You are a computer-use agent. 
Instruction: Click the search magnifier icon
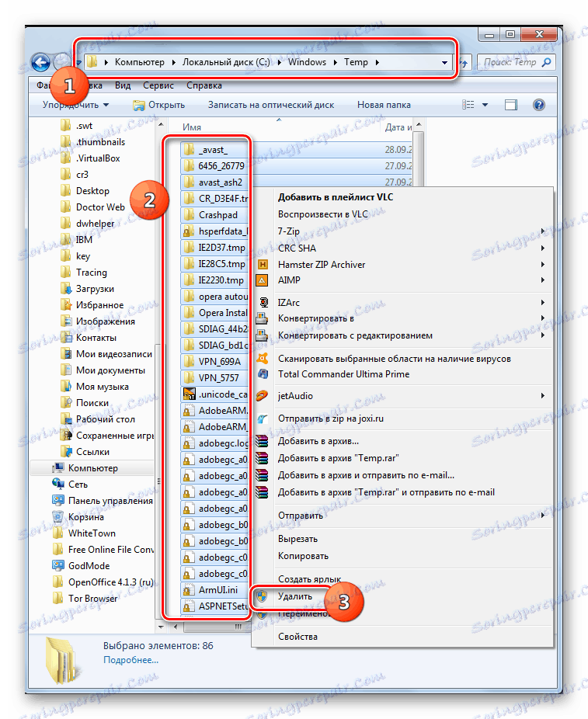pyautogui.click(x=546, y=62)
